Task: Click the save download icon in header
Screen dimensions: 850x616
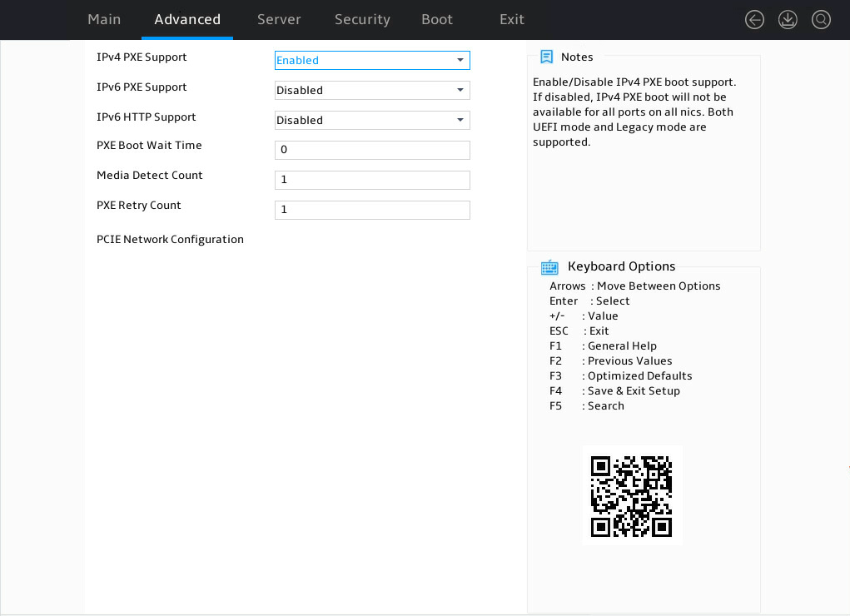Action: [x=788, y=20]
